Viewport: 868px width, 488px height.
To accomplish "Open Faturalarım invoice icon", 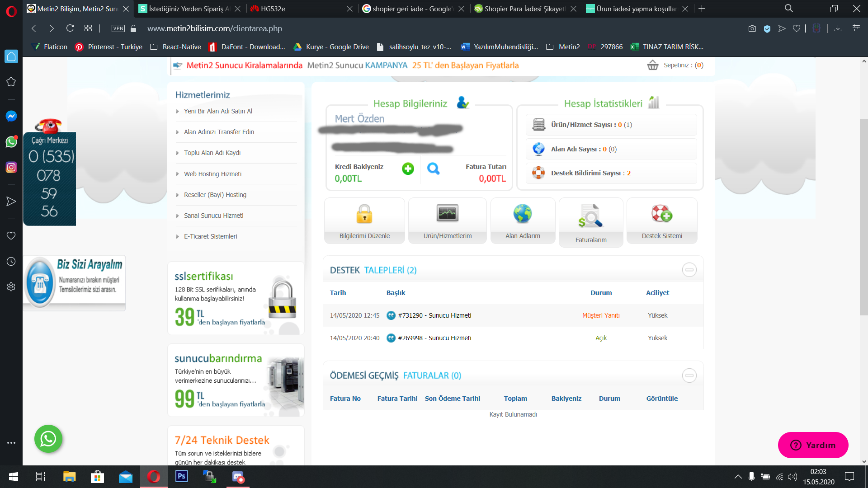I will click(x=590, y=216).
